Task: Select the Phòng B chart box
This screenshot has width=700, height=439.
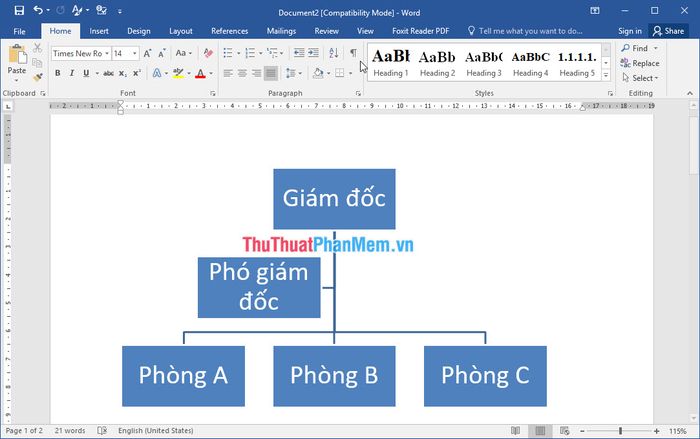Action: point(334,376)
